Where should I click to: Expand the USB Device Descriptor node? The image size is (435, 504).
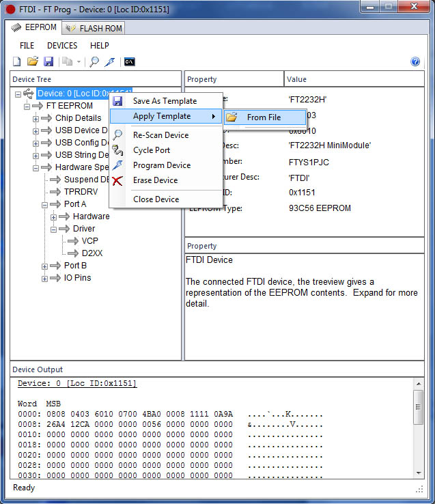click(36, 131)
